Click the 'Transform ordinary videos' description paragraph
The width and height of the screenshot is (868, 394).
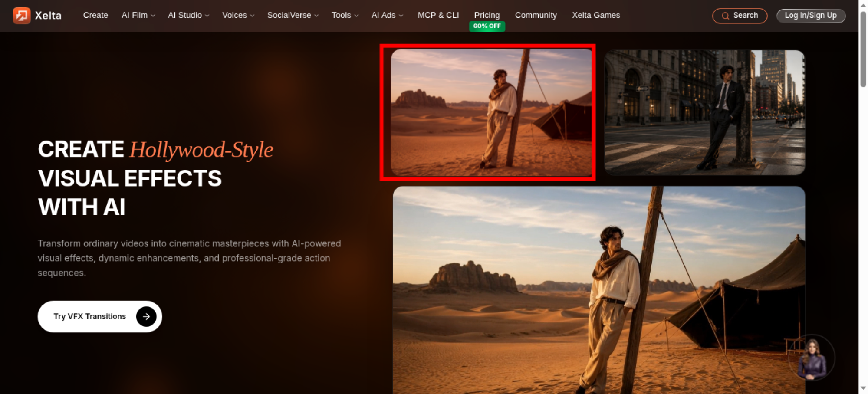tap(189, 258)
